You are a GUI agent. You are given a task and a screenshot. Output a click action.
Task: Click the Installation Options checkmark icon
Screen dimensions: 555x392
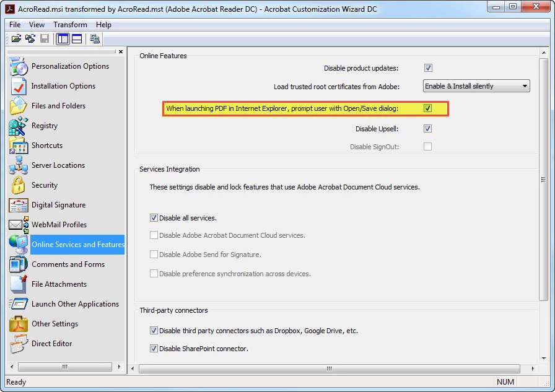(x=19, y=86)
